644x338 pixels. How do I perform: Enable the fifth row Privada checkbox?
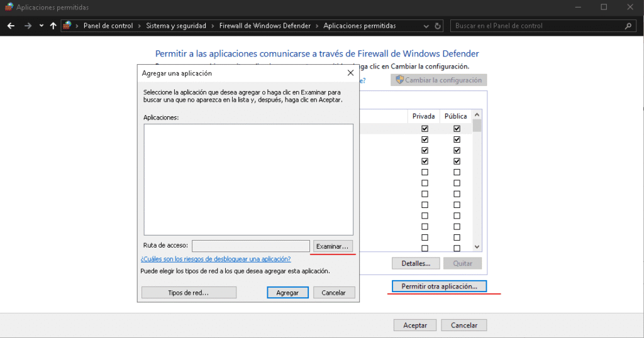coord(425,172)
